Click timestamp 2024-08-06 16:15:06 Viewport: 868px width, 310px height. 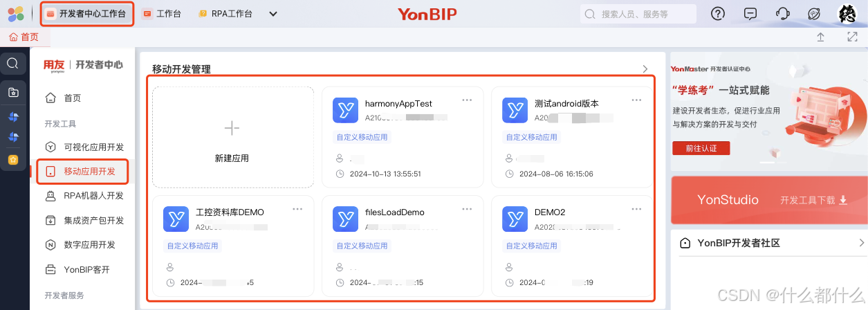tap(556, 174)
